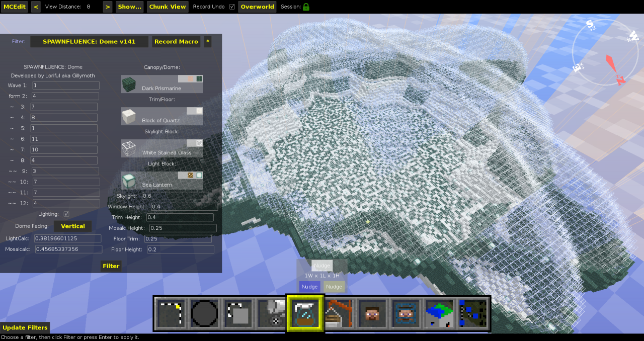Image resolution: width=644 pixels, height=341 pixels.
Task: Click the Update Filters button
Action: coord(25,327)
